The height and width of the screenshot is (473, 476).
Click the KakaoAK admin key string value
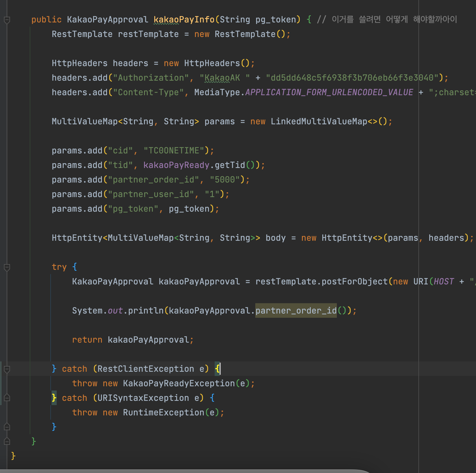pyautogui.click(x=352, y=78)
